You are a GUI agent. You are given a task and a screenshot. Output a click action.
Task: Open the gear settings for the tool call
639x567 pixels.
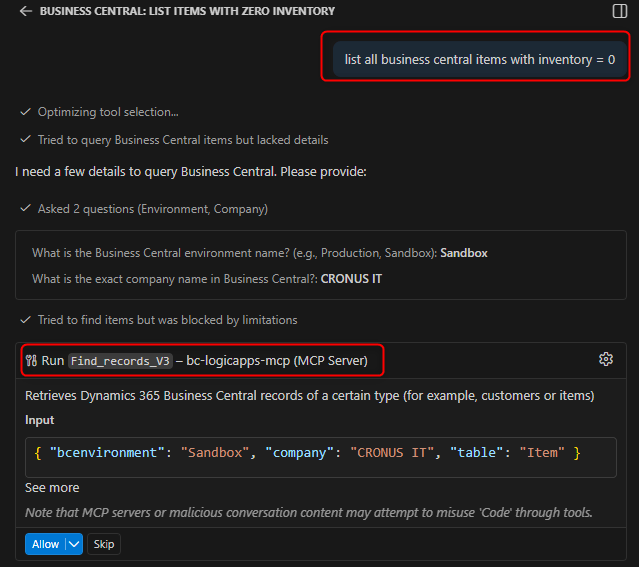pyautogui.click(x=605, y=359)
